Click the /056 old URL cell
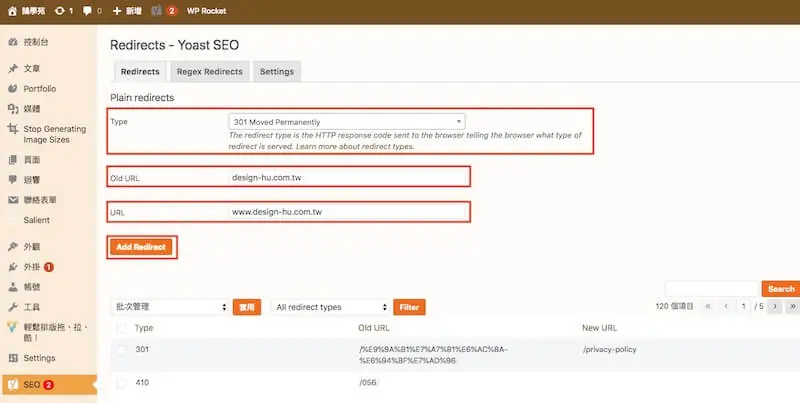800x403 pixels. [x=367, y=383]
